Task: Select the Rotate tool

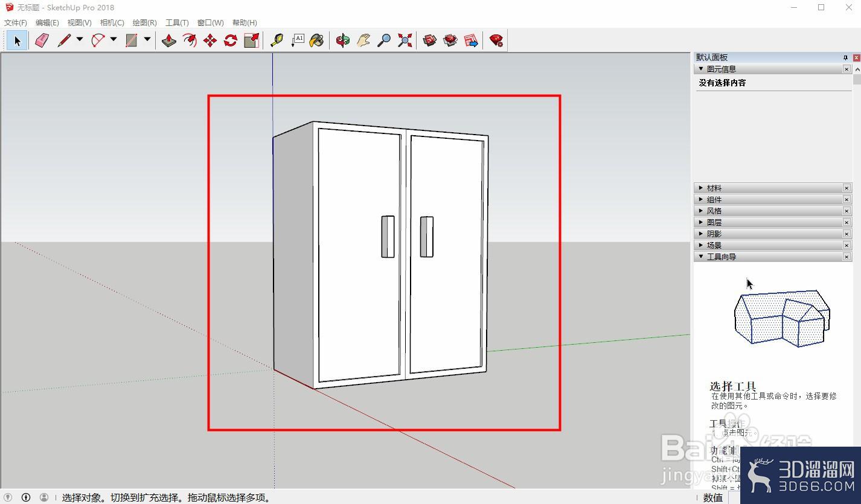Action: click(x=231, y=40)
